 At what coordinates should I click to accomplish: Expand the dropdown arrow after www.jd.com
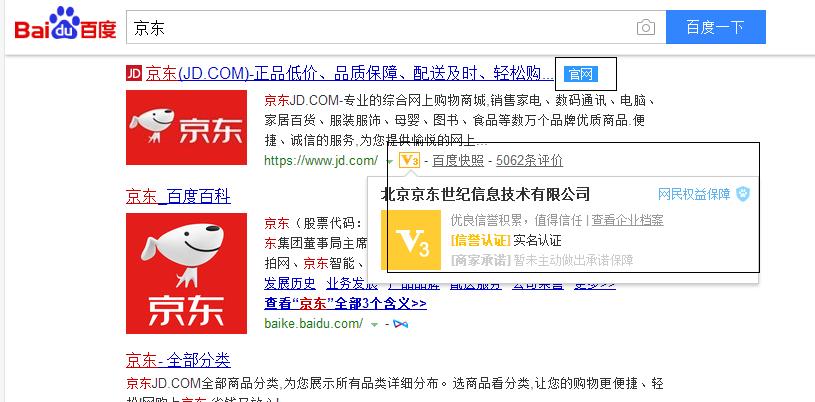390,161
